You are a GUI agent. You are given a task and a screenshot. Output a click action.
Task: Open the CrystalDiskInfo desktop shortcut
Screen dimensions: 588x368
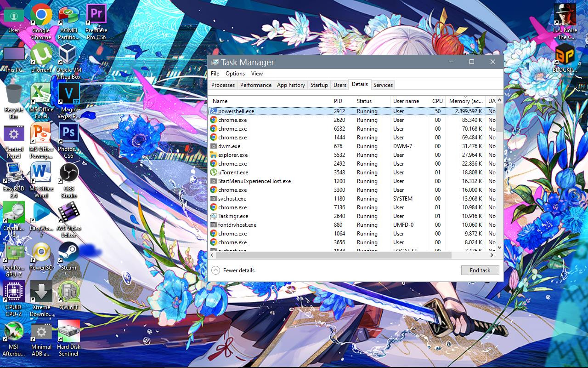pos(14,220)
